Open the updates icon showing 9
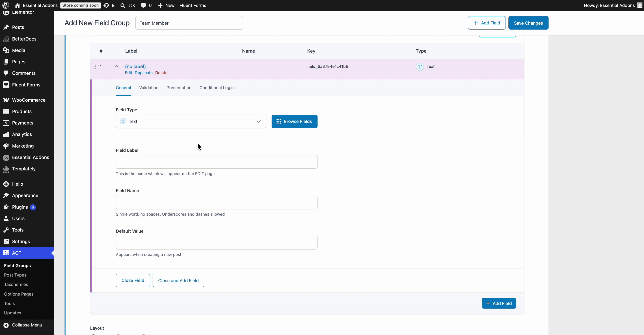Viewport: 644px width, 335px height. point(106,5)
